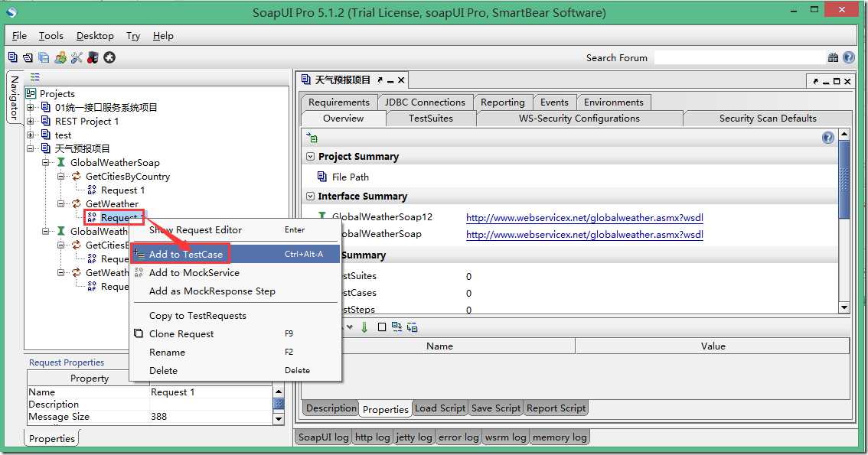Switch to the TestSuites tab
The width and height of the screenshot is (868, 455).
(x=431, y=119)
